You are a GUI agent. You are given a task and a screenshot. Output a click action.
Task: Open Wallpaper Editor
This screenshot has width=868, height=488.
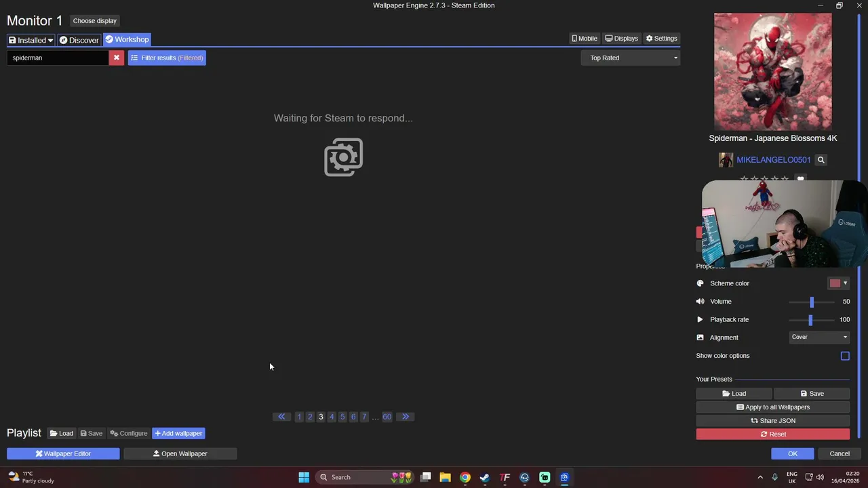coord(63,453)
